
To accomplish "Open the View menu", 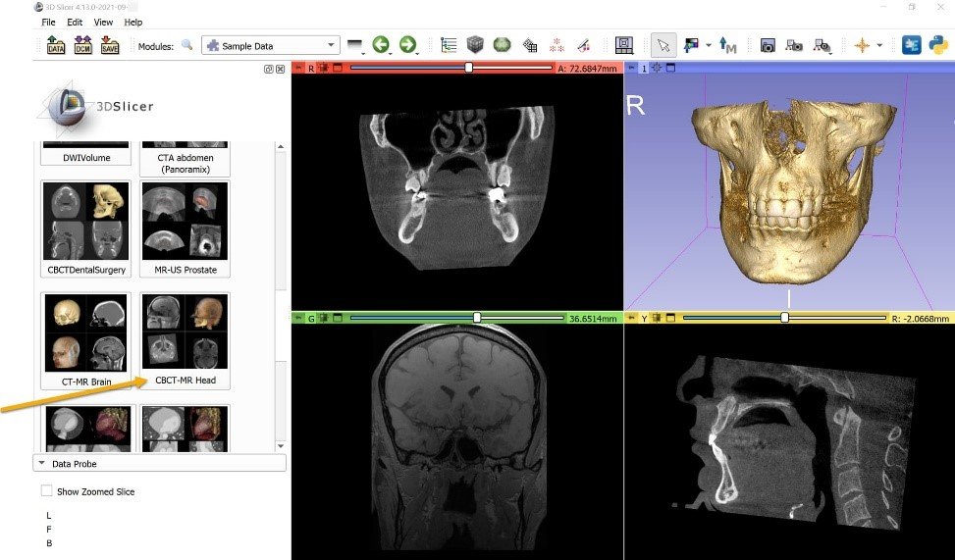I will click(x=103, y=22).
